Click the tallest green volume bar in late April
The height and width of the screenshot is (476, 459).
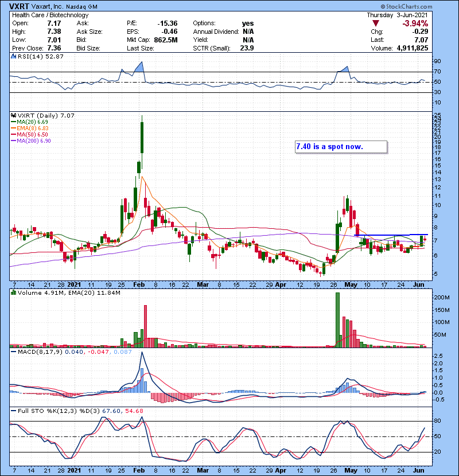(x=337, y=319)
